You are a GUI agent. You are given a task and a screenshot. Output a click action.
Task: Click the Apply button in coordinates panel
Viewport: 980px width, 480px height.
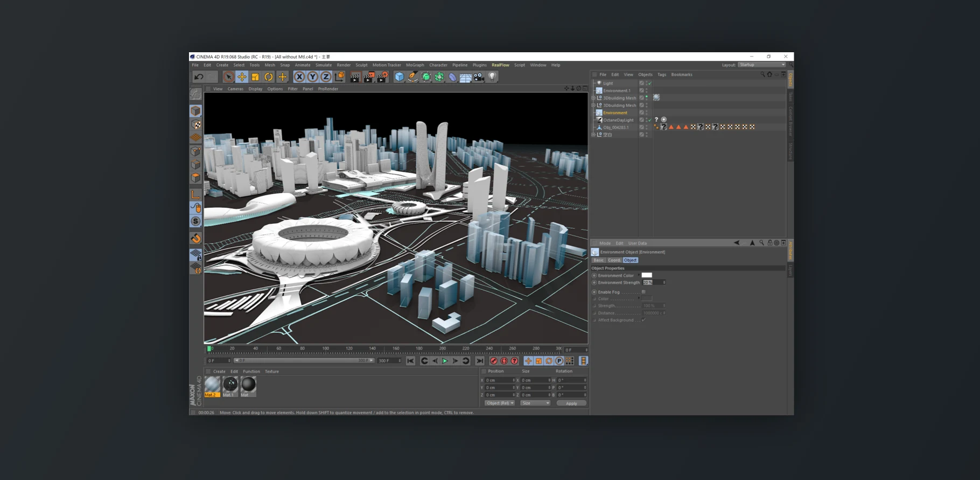571,403
